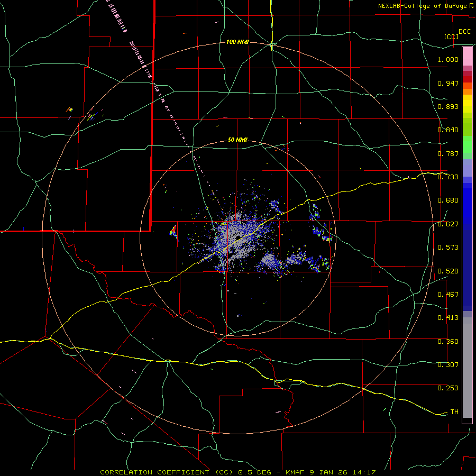Select the 0.627 legend value
Screen dimensions: 476x476
pos(448,224)
